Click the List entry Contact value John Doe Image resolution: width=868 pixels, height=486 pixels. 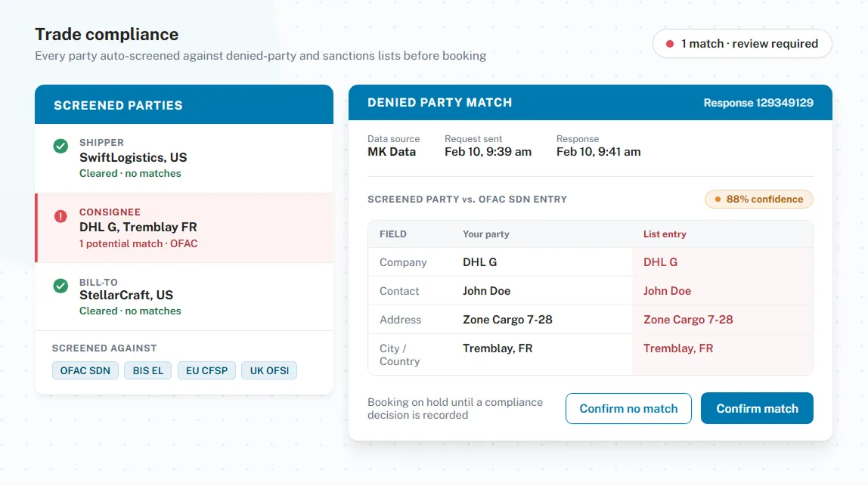tap(667, 291)
